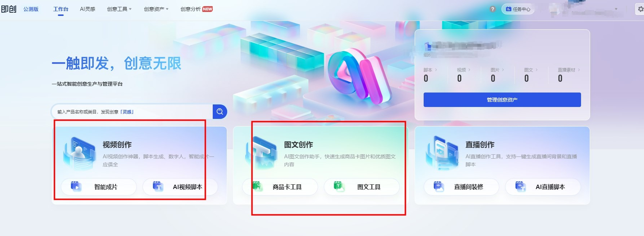Click the 即创 logo
This screenshot has height=236, width=644.
pyautogui.click(x=9, y=9)
